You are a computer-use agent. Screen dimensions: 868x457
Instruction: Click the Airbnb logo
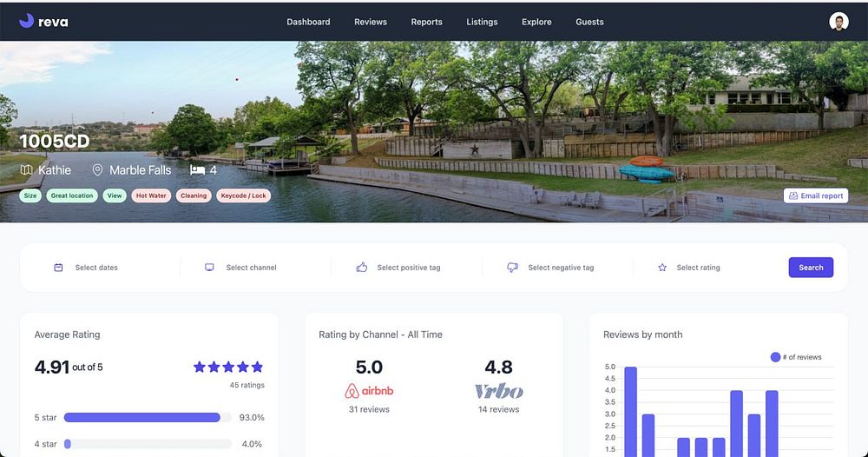[x=369, y=391]
